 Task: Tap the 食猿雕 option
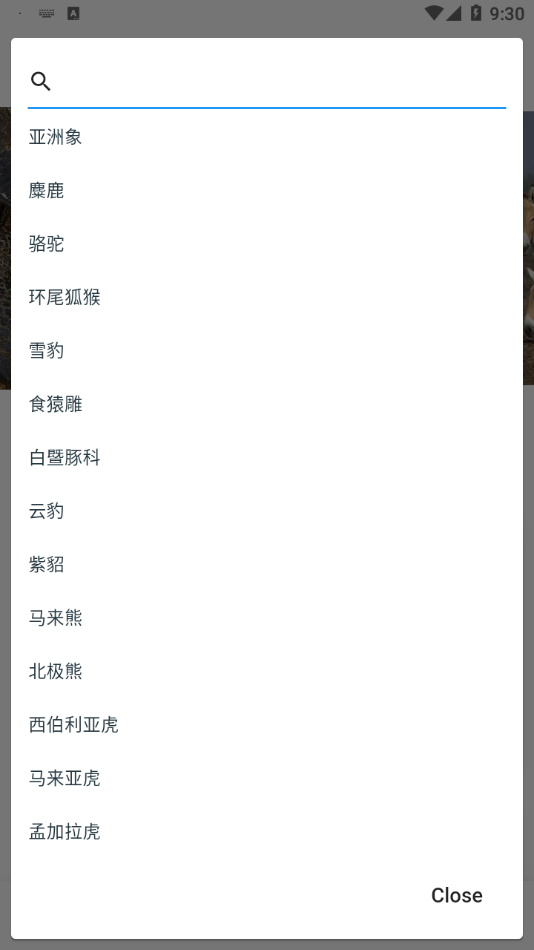(x=267, y=404)
